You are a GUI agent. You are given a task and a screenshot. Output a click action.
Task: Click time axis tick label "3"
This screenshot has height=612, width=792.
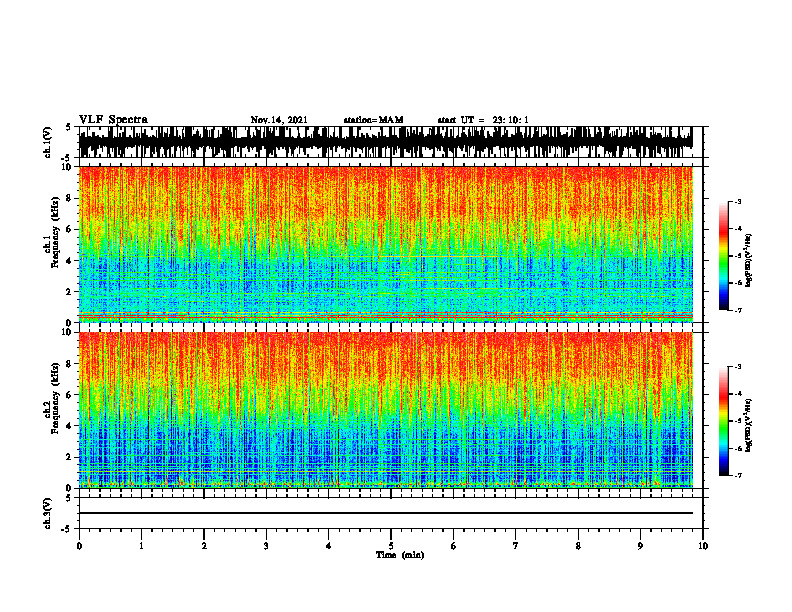pos(266,546)
